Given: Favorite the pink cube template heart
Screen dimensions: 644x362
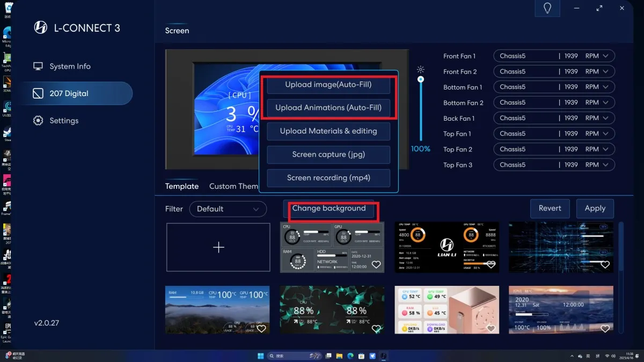Looking at the screenshot, I should tap(491, 328).
